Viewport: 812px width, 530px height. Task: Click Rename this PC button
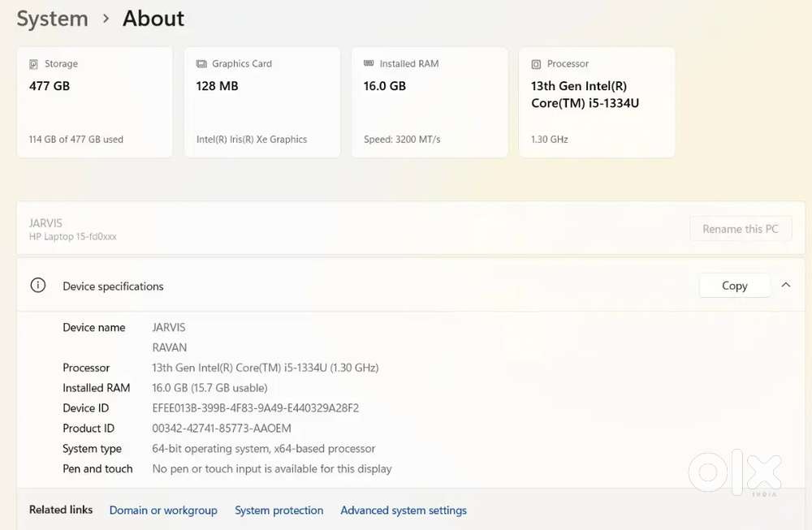pyautogui.click(x=741, y=229)
